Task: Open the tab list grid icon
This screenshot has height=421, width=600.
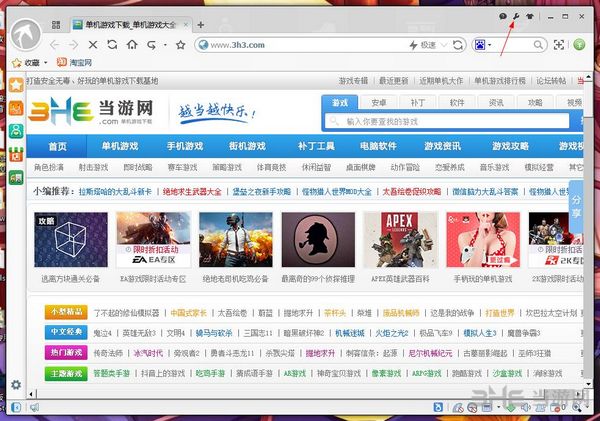Action: click(x=56, y=25)
